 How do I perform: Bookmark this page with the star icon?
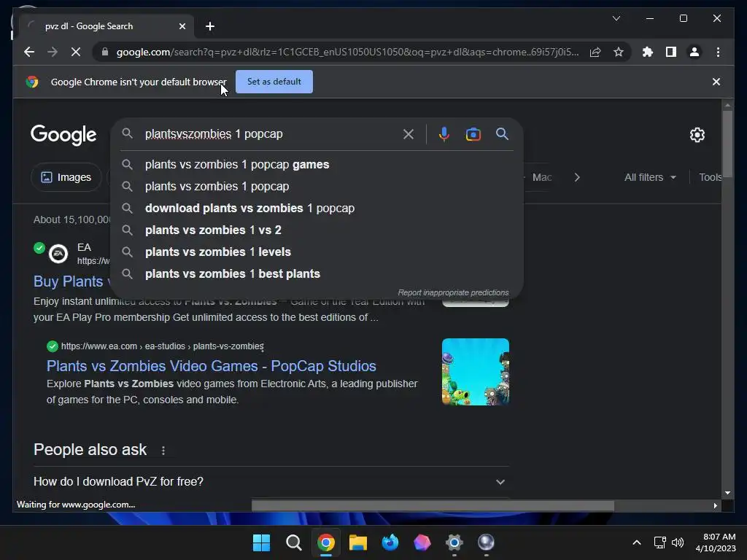coord(619,52)
